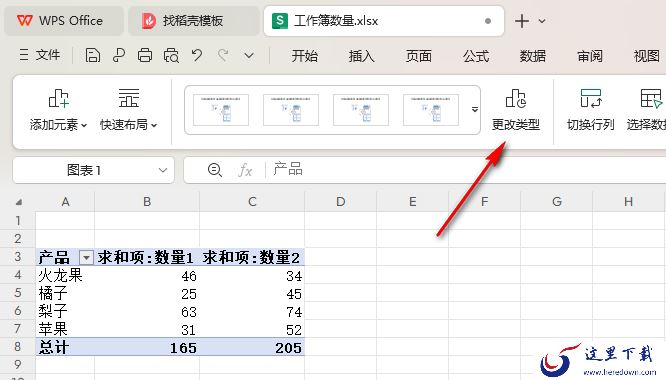Open the 开始 ribbon tab
Viewport: 666px width, 380px height.
click(305, 56)
